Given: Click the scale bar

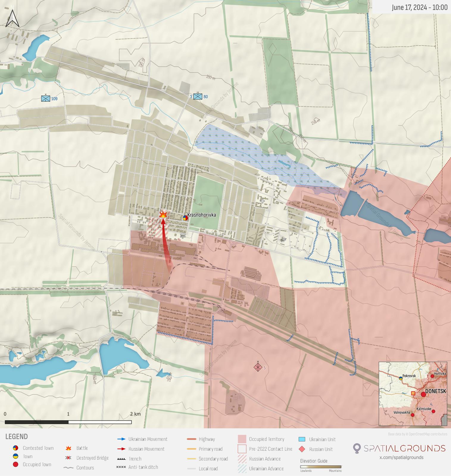Looking at the screenshot, I should (x=68, y=422).
